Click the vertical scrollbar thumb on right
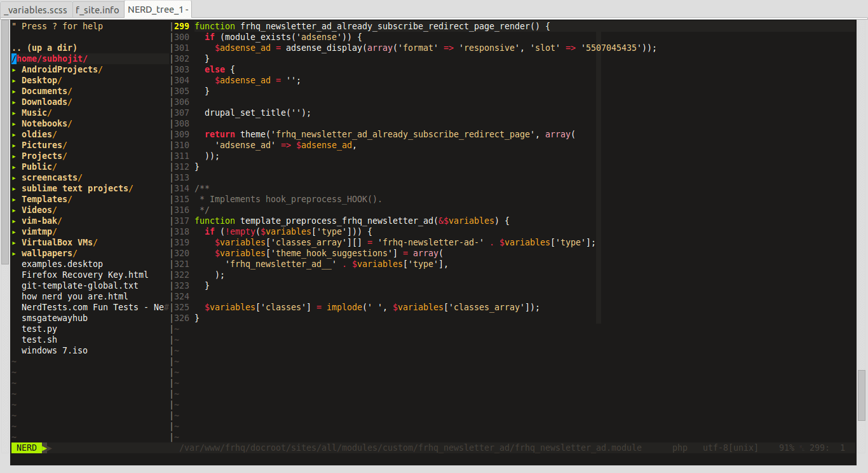This screenshot has width=868, height=473. (x=862, y=395)
